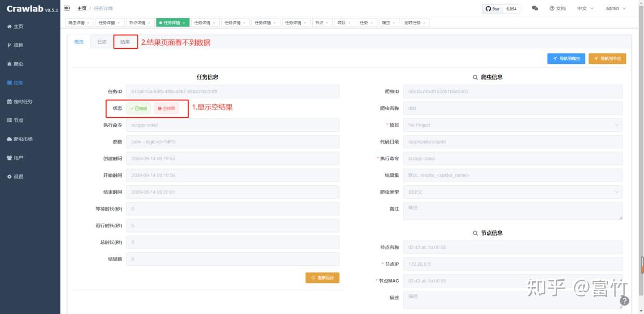Open the 日志 logs tab
The width and height of the screenshot is (644, 314).
(x=101, y=42)
